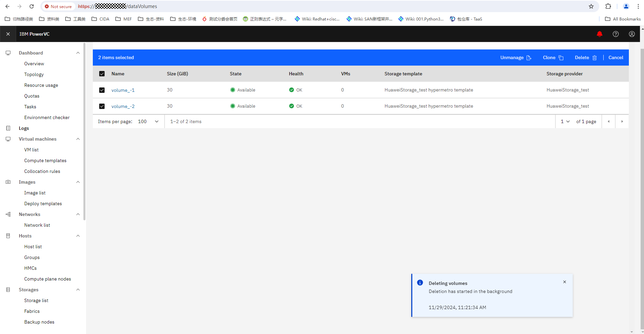644x334 pixels.
Task: Click the Clone button
Action: 553,58
